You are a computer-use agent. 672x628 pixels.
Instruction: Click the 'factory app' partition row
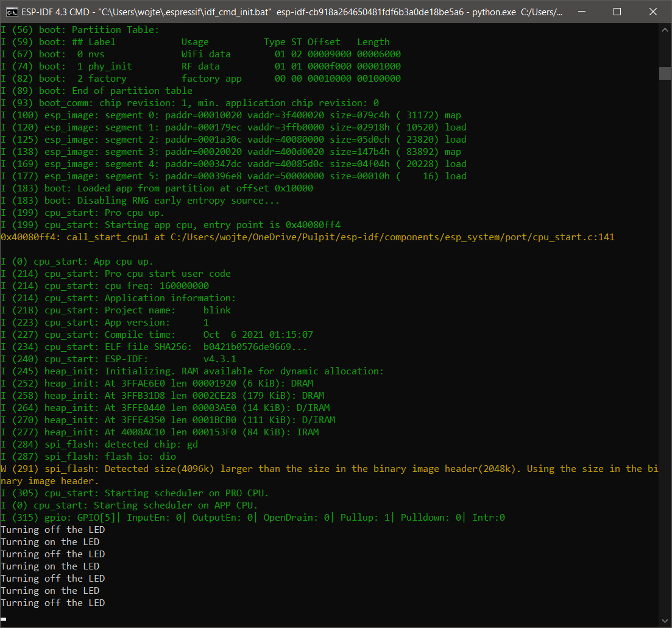click(201, 79)
